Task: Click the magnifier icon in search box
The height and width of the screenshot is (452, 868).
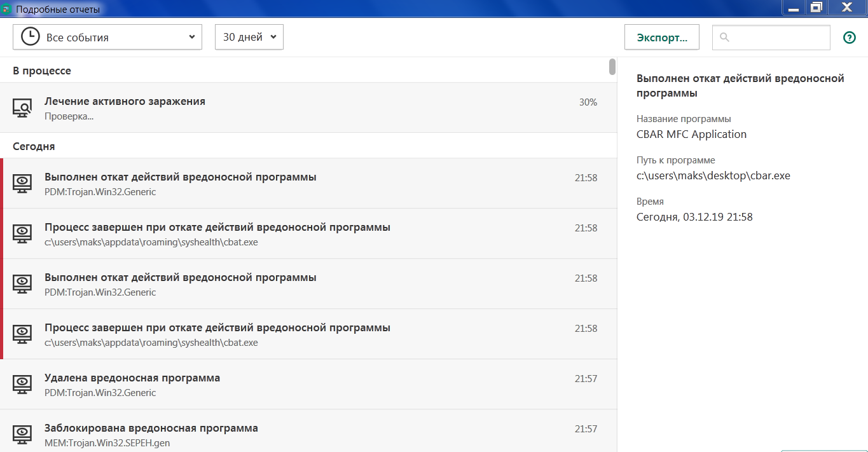Action: 724,38
